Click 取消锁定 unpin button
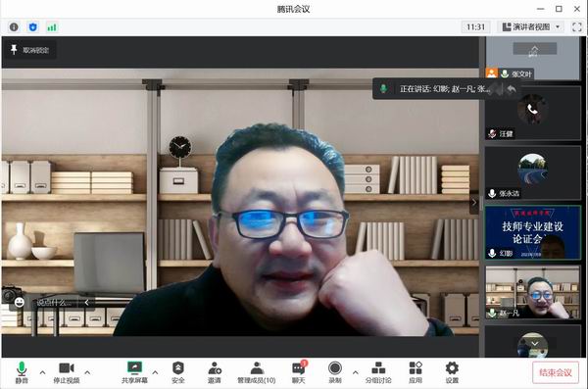The height and width of the screenshot is (389, 588). 31,50
